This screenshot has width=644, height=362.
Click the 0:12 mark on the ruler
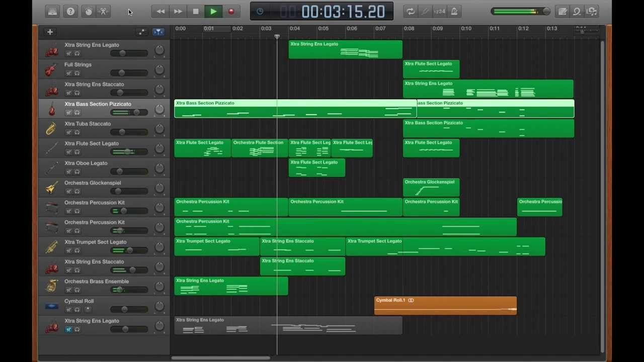coord(523,29)
